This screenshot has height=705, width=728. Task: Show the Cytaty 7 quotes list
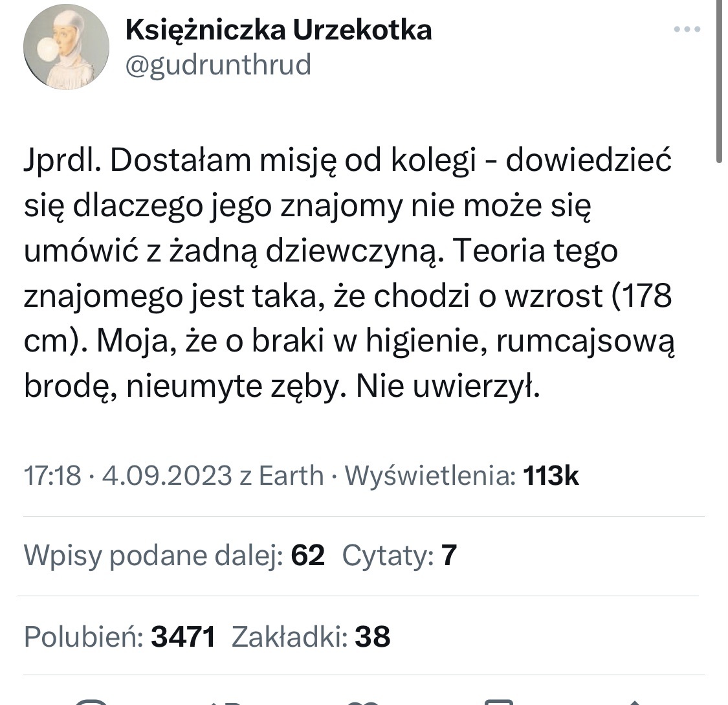pos(399,555)
